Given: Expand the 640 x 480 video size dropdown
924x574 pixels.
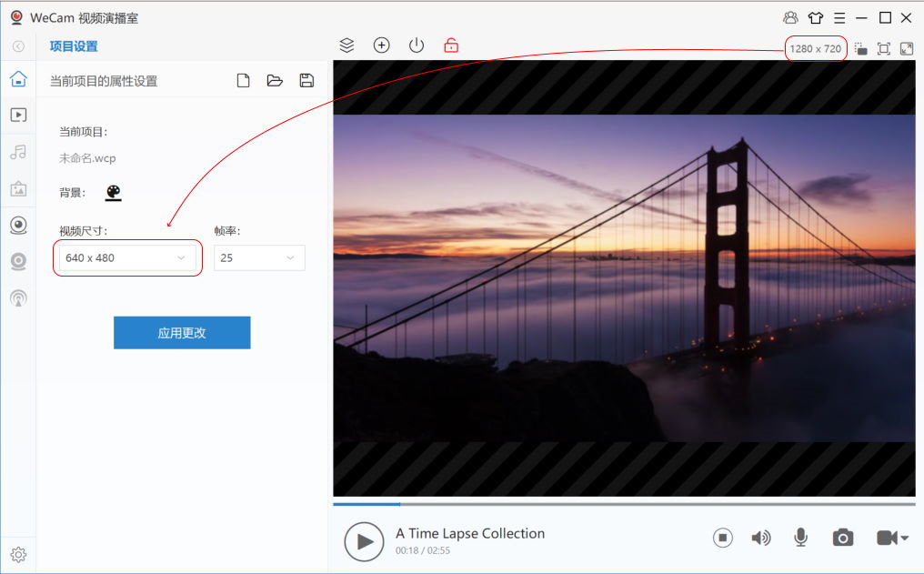Looking at the screenshot, I should [x=127, y=258].
